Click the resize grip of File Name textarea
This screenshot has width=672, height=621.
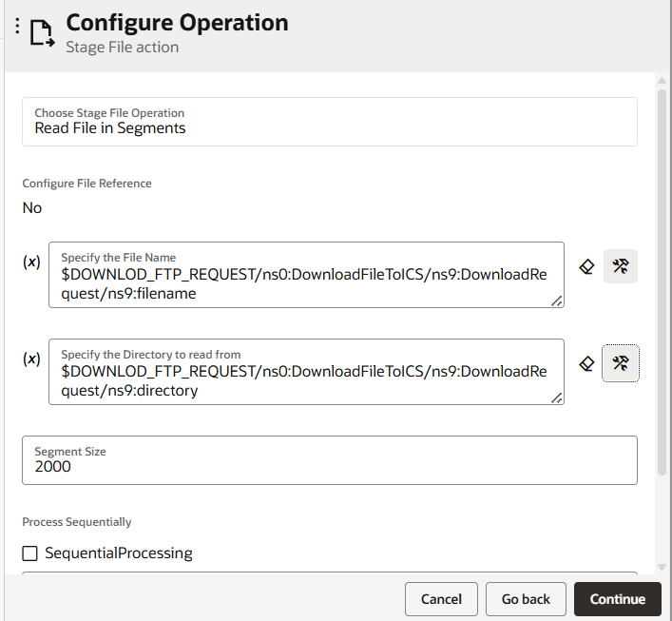557,301
